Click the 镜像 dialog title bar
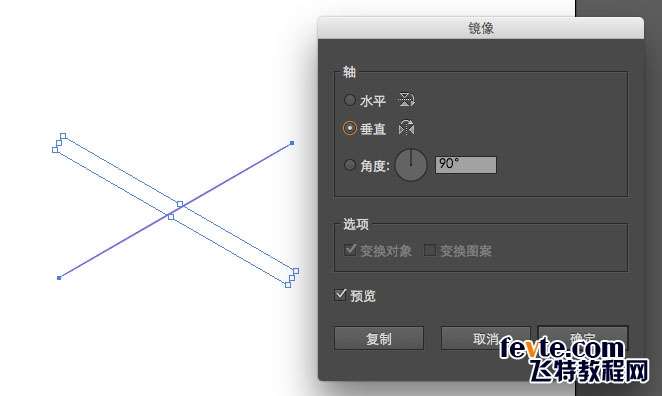Image resolution: width=662 pixels, height=396 pixels. [x=481, y=28]
